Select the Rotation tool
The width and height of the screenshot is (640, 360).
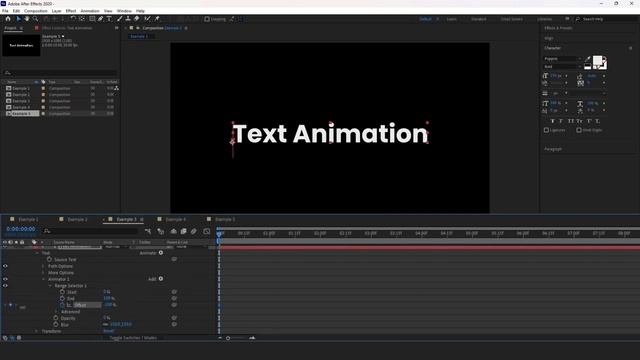click(73, 19)
